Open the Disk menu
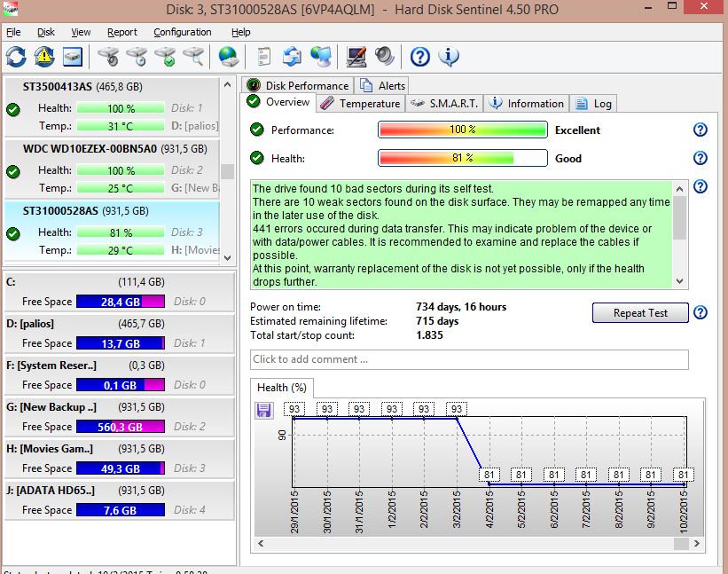This screenshot has width=728, height=574. point(46,32)
